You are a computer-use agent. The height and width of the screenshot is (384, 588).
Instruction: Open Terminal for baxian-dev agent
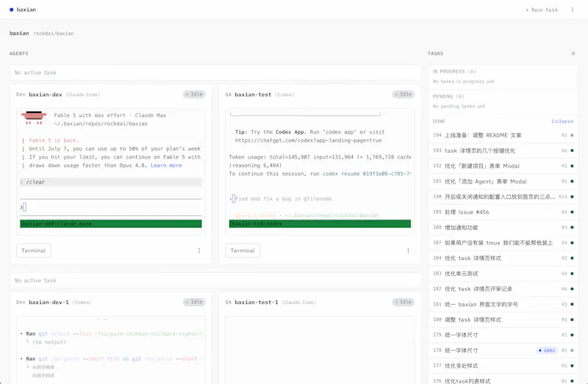(x=34, y=250)
